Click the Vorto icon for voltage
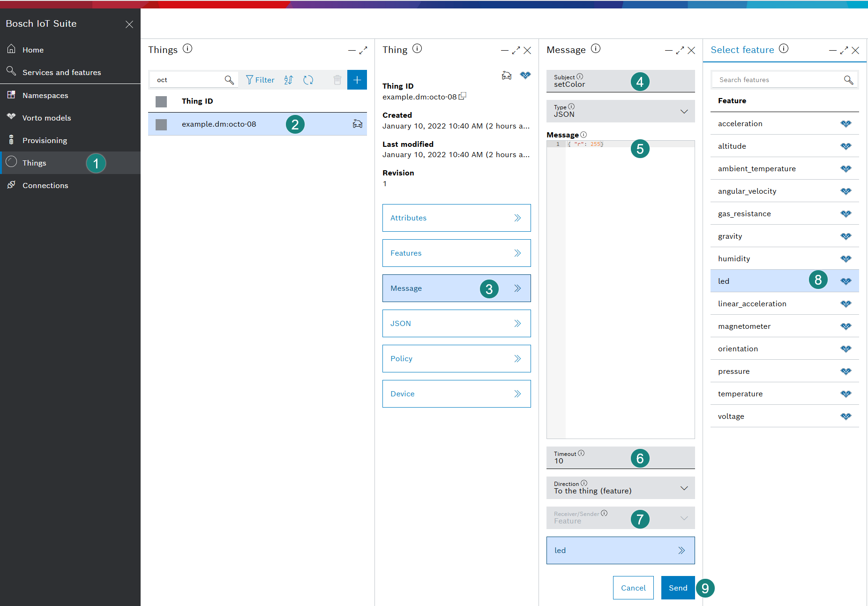 pyautogui.click(x=846, y=417)
